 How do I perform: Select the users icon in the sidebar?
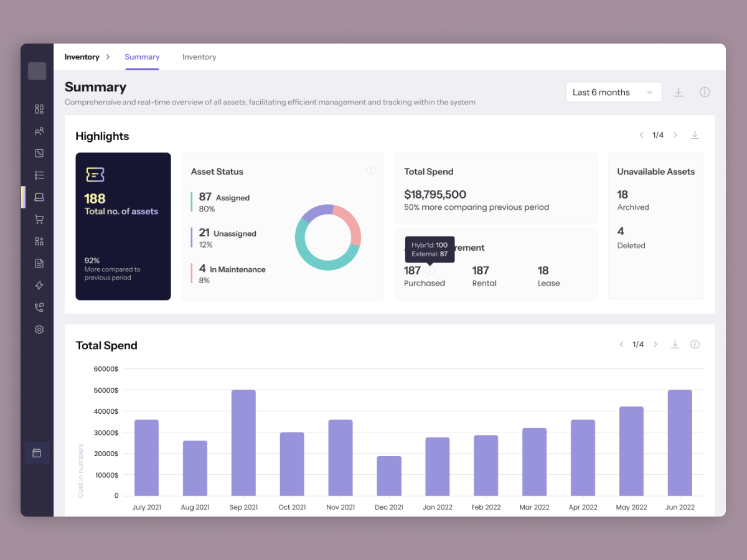[38, 131]
